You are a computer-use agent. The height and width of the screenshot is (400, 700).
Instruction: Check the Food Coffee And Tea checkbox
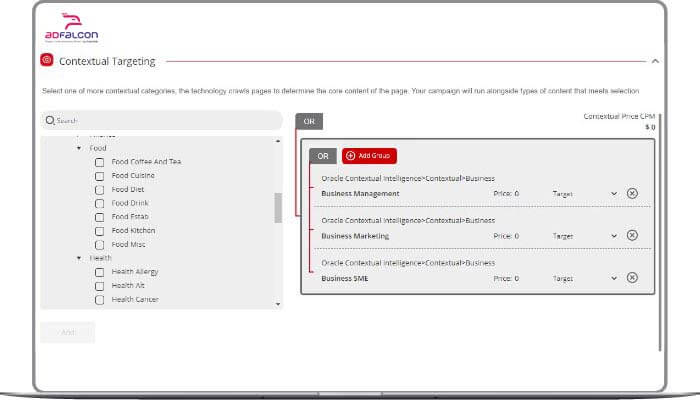click(99, 162)
